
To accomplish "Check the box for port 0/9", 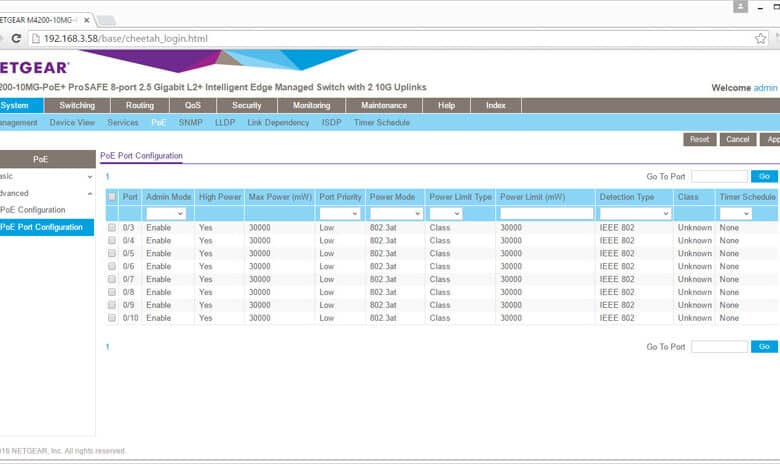I will click(x=112, y=305).
